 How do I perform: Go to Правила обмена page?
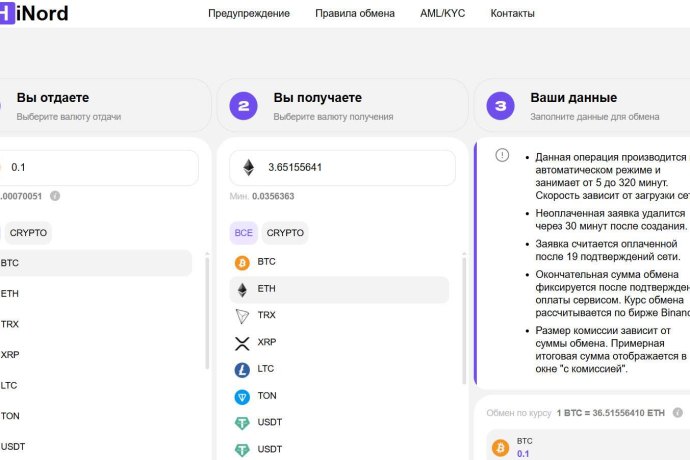(x=355, y=14)
